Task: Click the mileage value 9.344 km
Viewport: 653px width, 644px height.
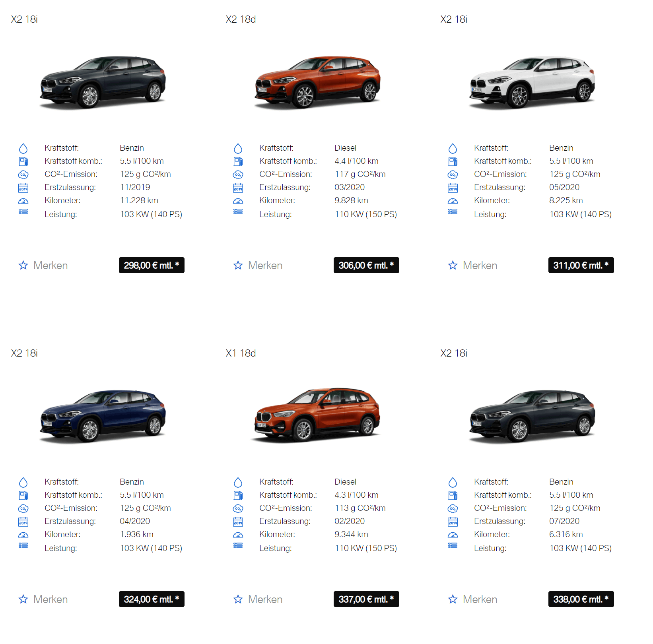Action: pos(351,534)
